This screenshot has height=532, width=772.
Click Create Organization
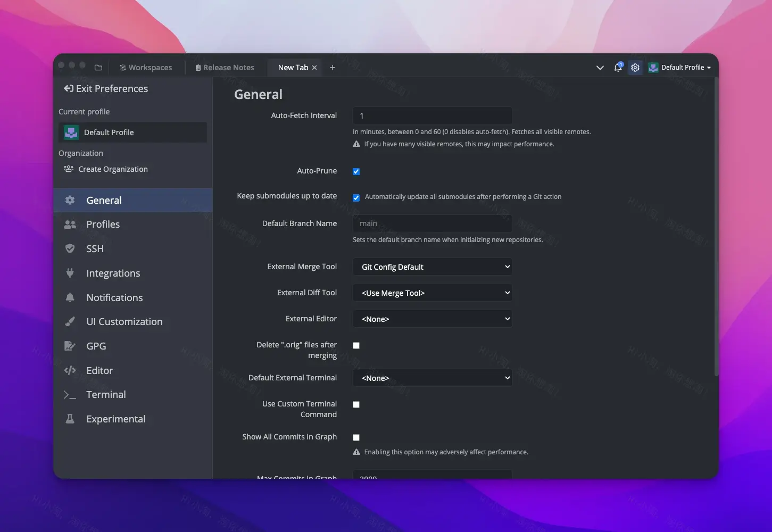112,169
